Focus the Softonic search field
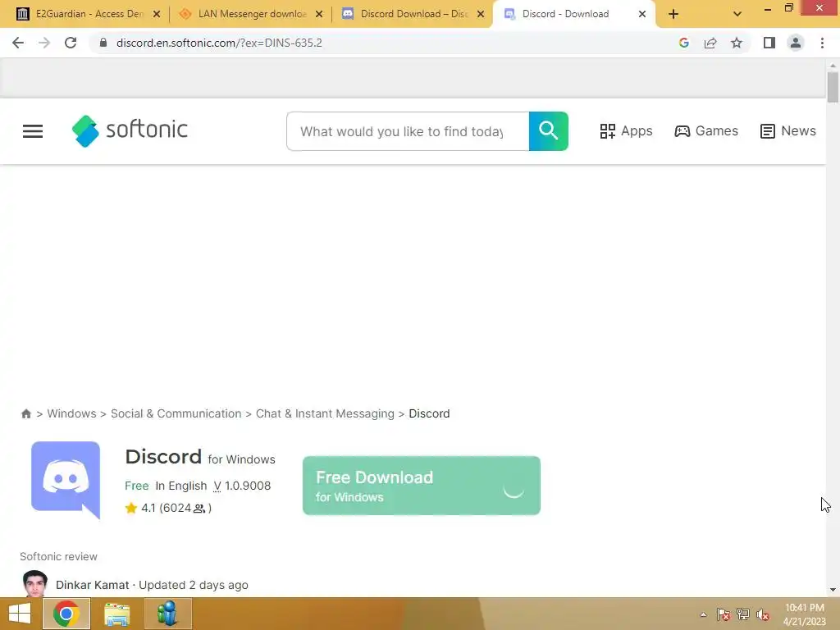Screen dimensions: 840x630 tap(408, 131)
